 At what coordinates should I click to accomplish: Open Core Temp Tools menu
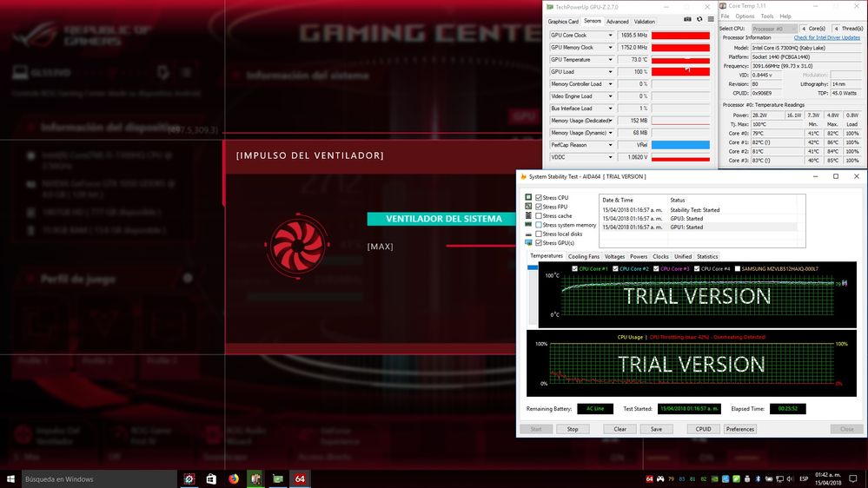point(766,16)
